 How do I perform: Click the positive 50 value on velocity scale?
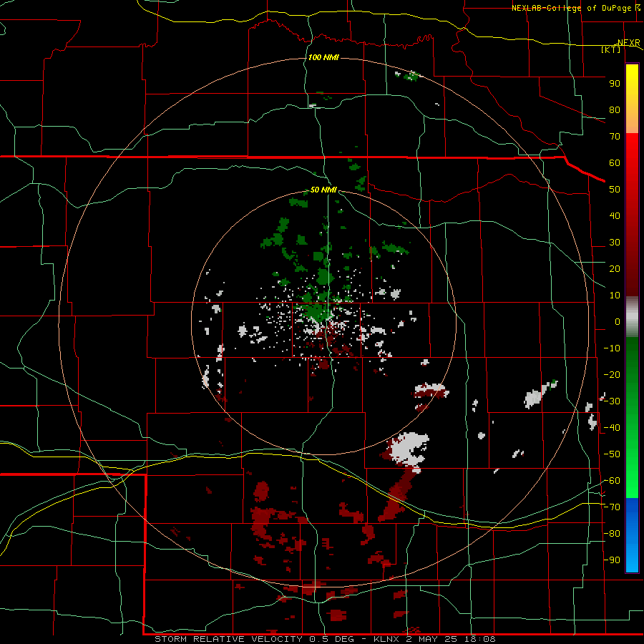615,190
